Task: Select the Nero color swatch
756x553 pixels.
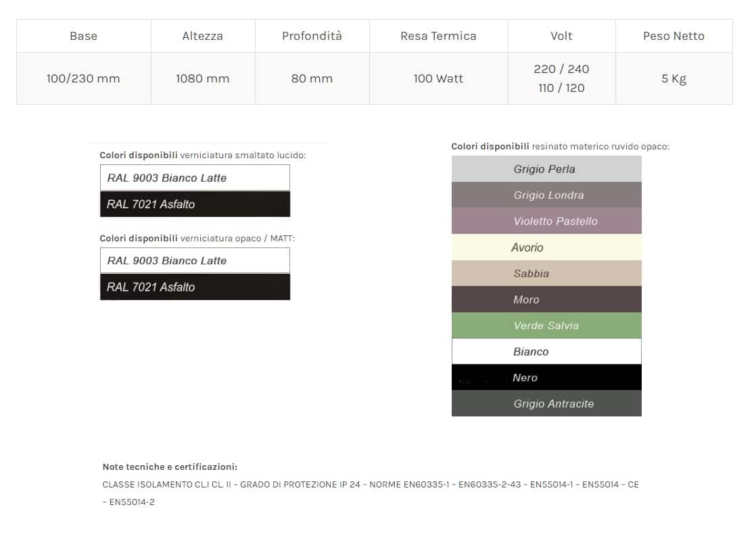Action: pyautogui.click(x=546, y=378)
